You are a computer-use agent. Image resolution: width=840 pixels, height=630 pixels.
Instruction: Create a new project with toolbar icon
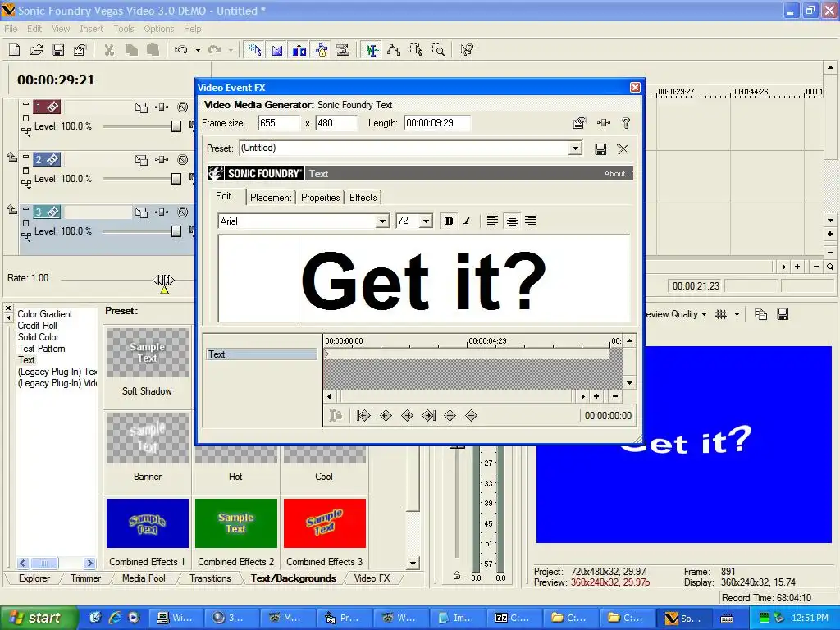pyautogui.click(x=15, y=50)
